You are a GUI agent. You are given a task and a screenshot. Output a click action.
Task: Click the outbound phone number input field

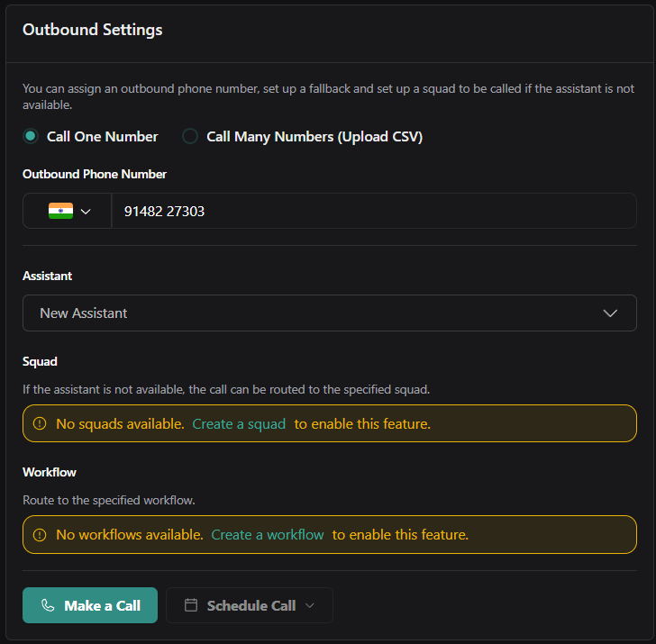(373, 211)
